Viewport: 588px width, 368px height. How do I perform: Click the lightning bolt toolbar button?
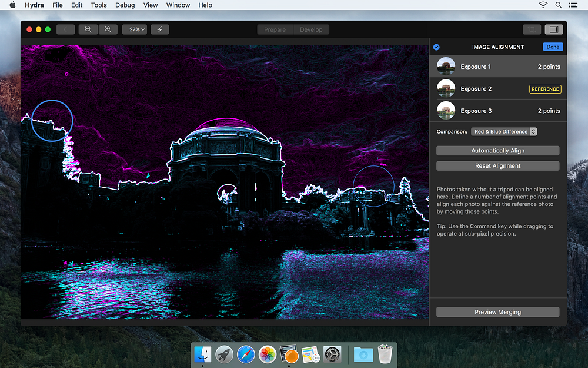click(x=160, y=29)
